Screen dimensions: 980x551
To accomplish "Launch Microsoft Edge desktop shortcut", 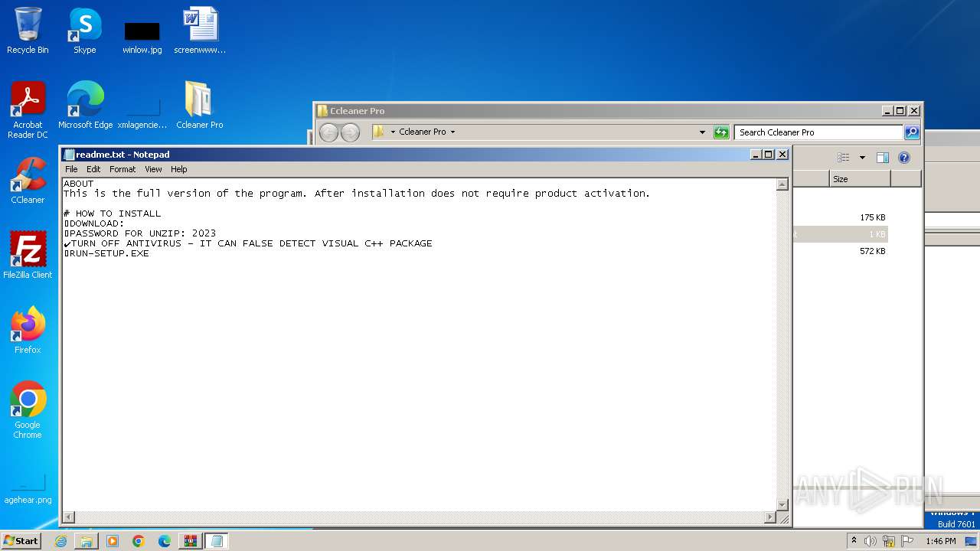I will tap(85, 106).
